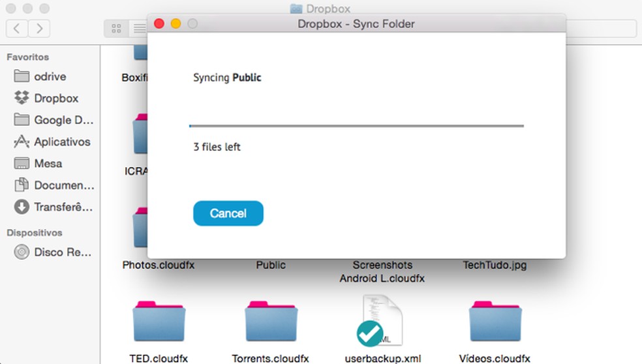
Task: Click the Dispositivos sidebar heading
Action: point(35,233)
